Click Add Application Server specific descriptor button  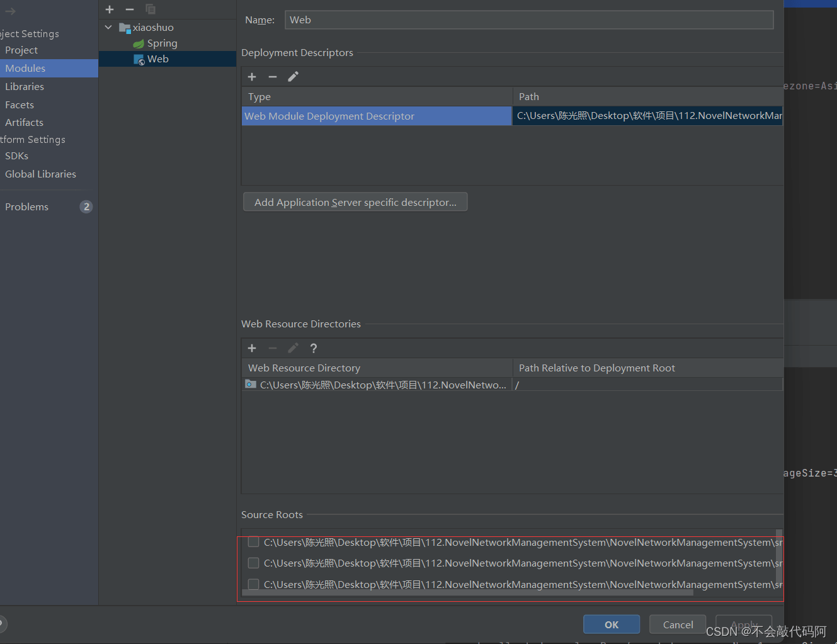tap(355, 202)
